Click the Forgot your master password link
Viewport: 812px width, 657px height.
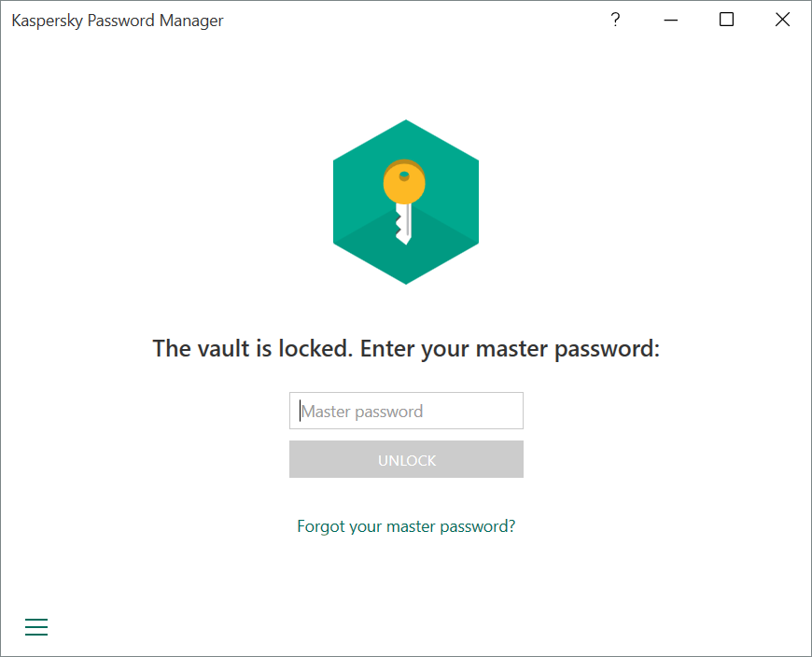click(x=406, y=525)
